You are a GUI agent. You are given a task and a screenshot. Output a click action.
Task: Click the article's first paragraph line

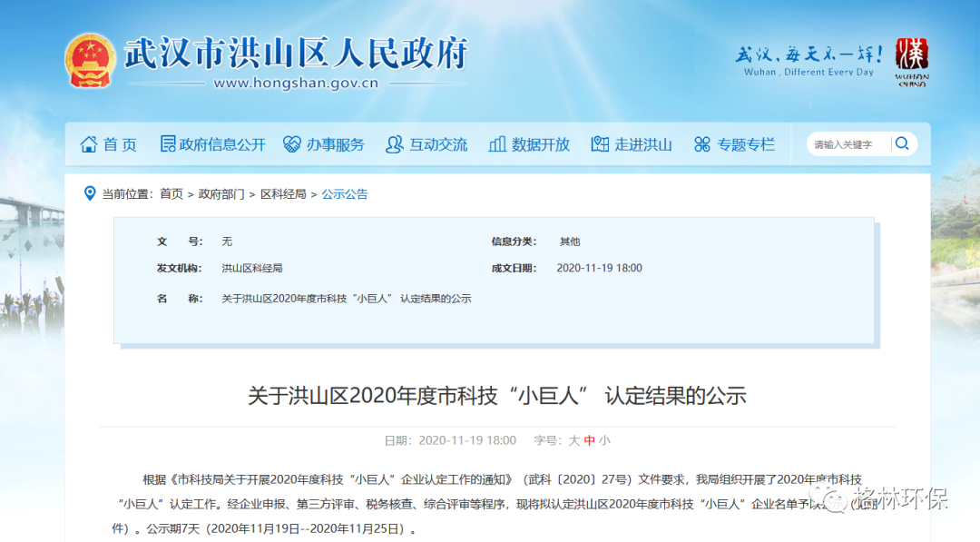[502, 479]
